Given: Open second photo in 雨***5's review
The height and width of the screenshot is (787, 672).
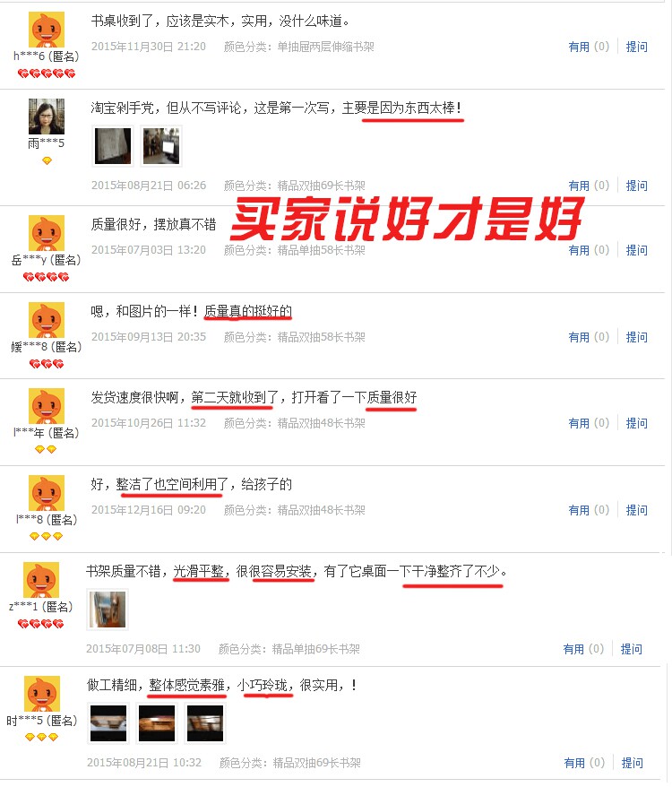Looking at the screenshot, I should [160, 145].
